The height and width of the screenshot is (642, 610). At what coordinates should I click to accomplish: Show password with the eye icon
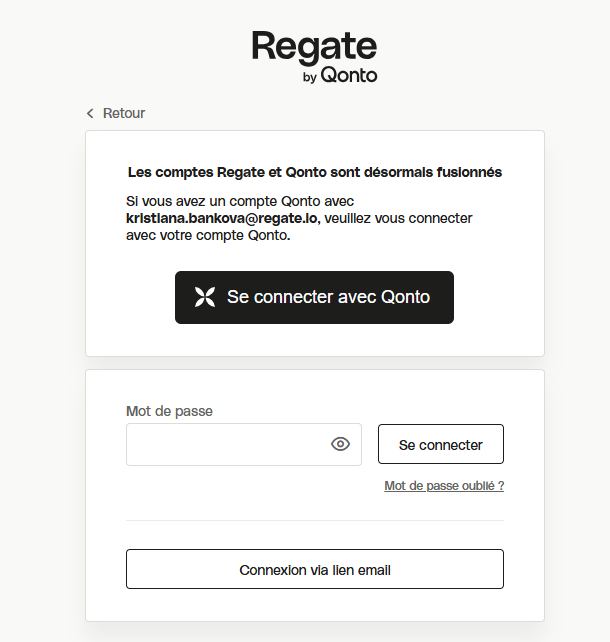pos(340,444)
